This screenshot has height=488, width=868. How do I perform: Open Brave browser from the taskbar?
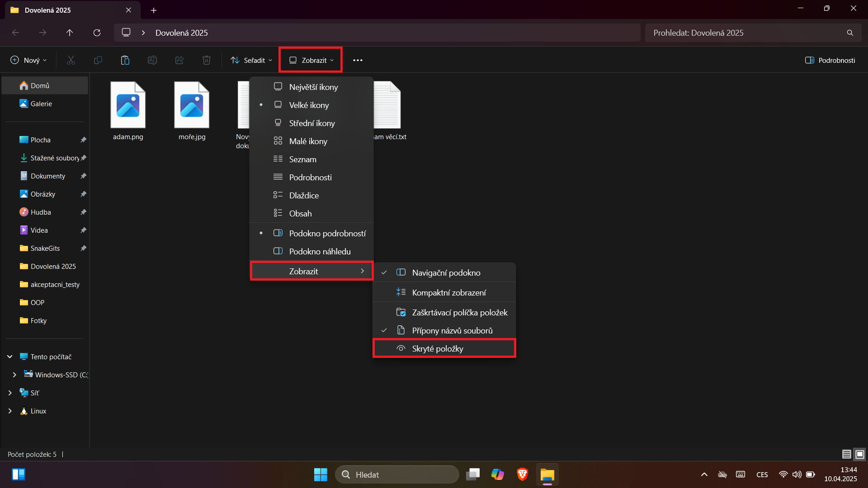tap(522, 474)
